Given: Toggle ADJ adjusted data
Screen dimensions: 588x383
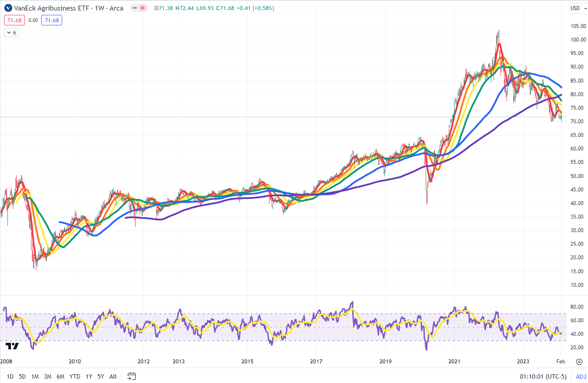Looking at the screenshot, I should click(581, 376).
